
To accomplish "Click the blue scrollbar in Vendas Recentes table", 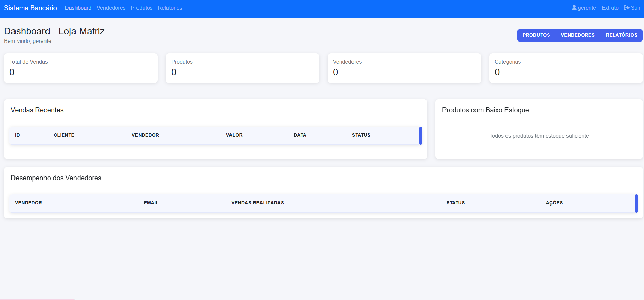I will coord(420,136).
